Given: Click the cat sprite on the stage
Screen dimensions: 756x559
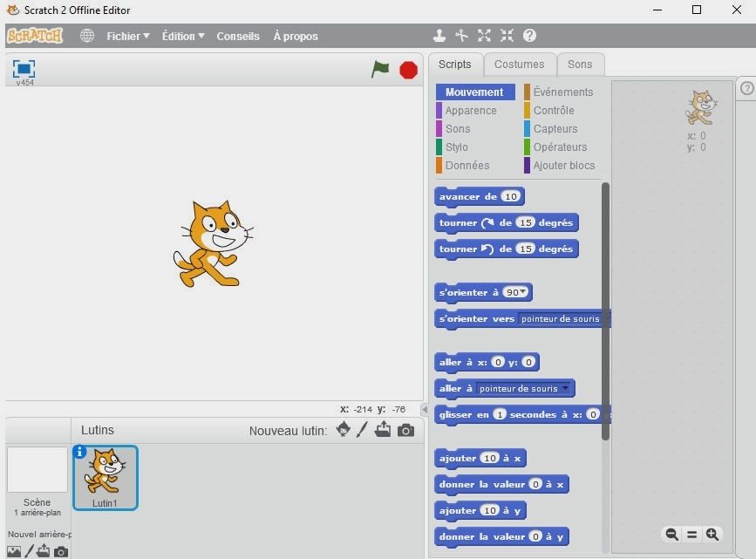Looking at the screenshot, I should pos(213,243).
